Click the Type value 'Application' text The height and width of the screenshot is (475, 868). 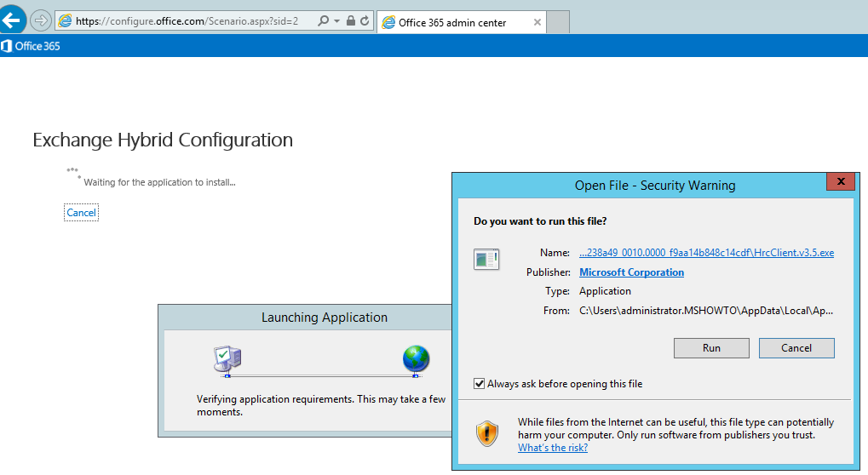(x=605, y=291)
